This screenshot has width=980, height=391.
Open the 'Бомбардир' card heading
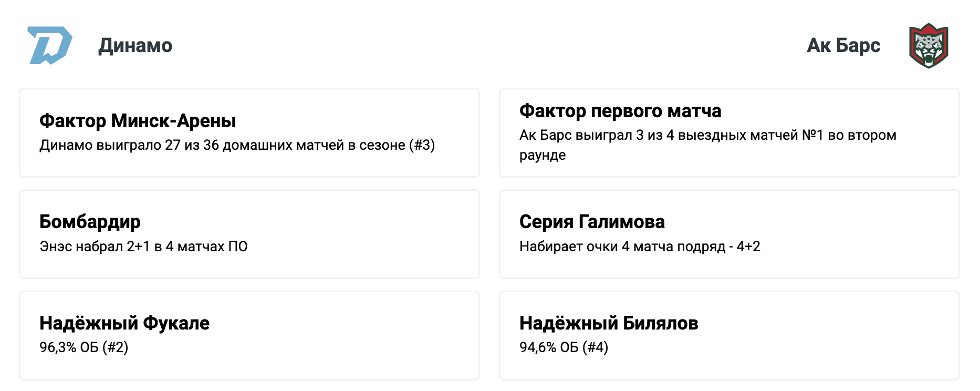(x=90, y=222)
